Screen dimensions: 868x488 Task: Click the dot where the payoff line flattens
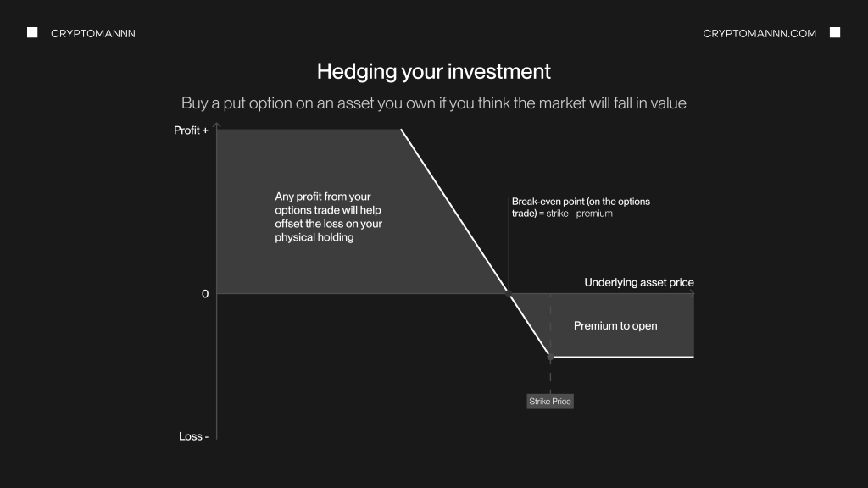click(x=550, y=358)
